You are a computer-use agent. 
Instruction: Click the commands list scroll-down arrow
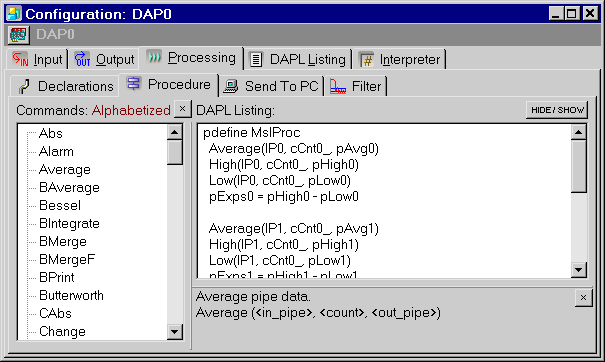(x=175, y=332)
